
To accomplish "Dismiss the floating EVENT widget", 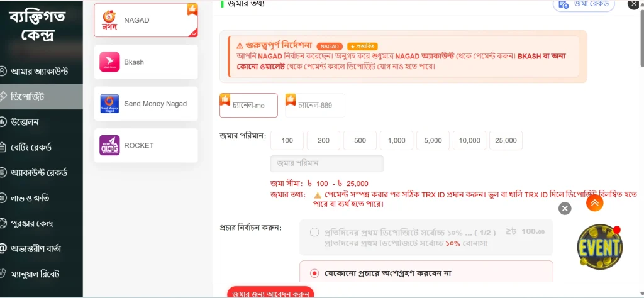I will tap(565, 209).
